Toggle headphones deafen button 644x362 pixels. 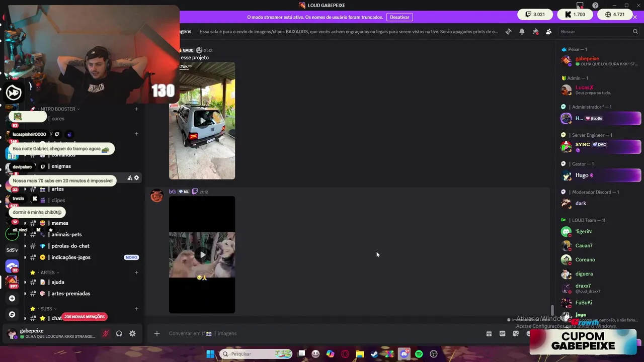point(119,333)
